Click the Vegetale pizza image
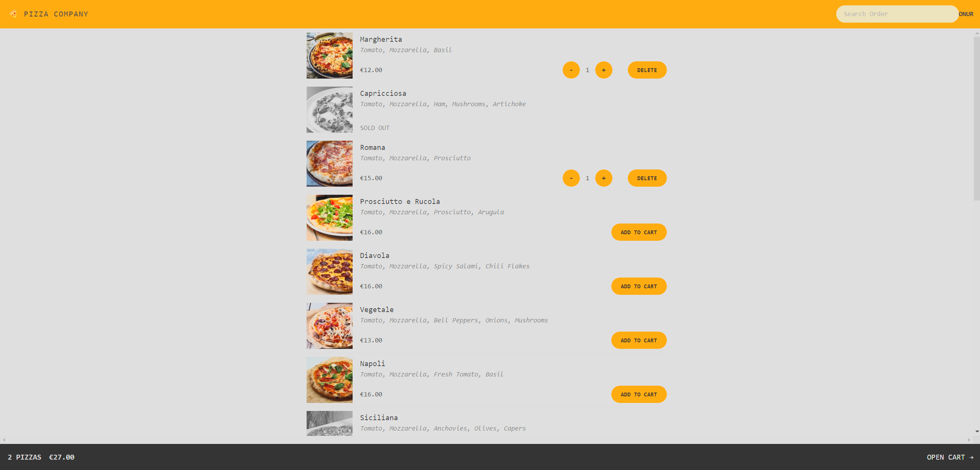 coord(329,326)
